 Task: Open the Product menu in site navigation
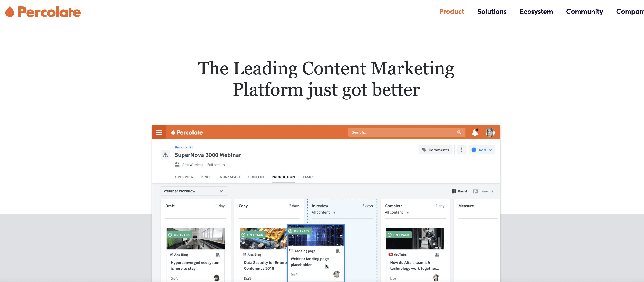click(452, 12)
